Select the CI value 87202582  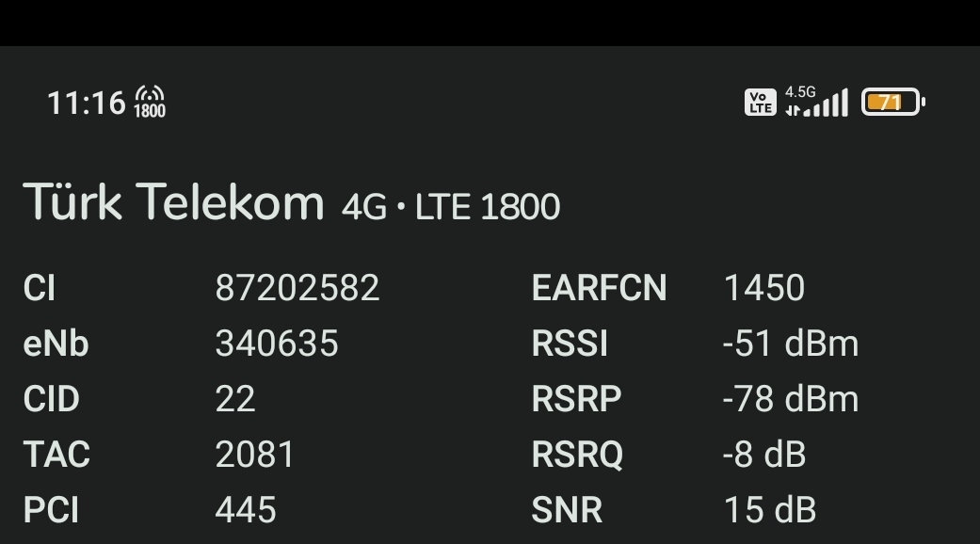pyautogui.click(x=297, y=288)
